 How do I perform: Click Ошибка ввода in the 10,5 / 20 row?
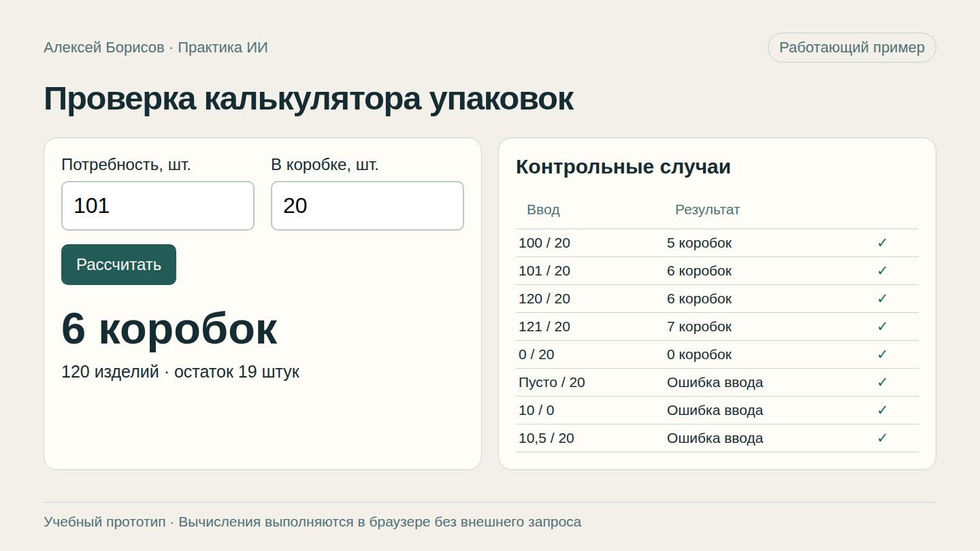[715, 438]
